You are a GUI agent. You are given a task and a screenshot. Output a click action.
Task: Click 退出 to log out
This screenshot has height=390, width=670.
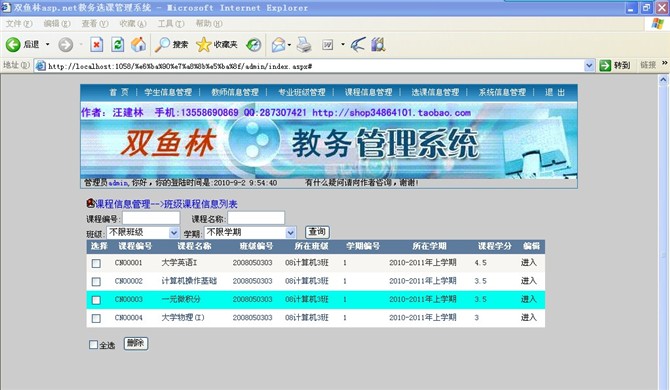click(555, 92)
